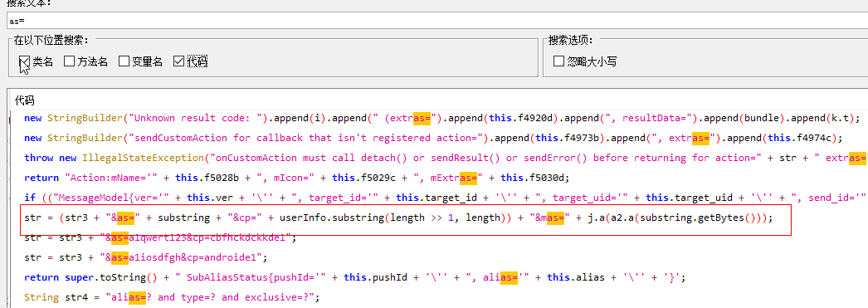Uncheck the 代码 search option

pyautogui.click(x=178, y=61)
